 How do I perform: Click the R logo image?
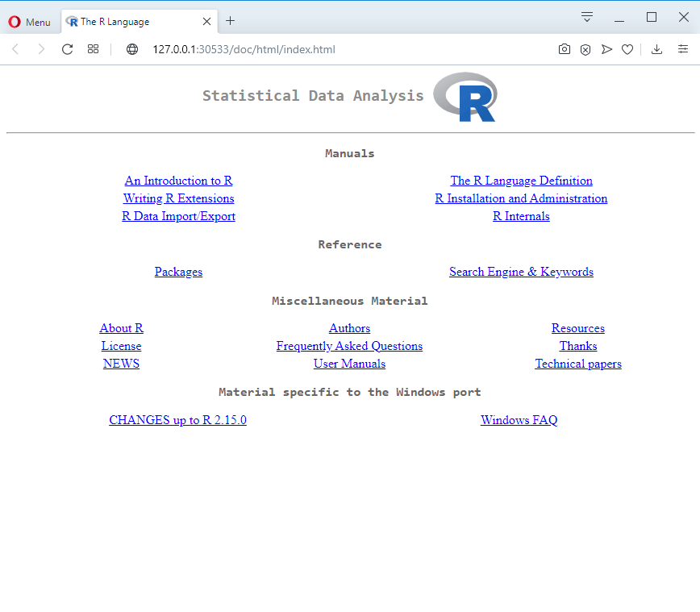click(x=465, y=97)
